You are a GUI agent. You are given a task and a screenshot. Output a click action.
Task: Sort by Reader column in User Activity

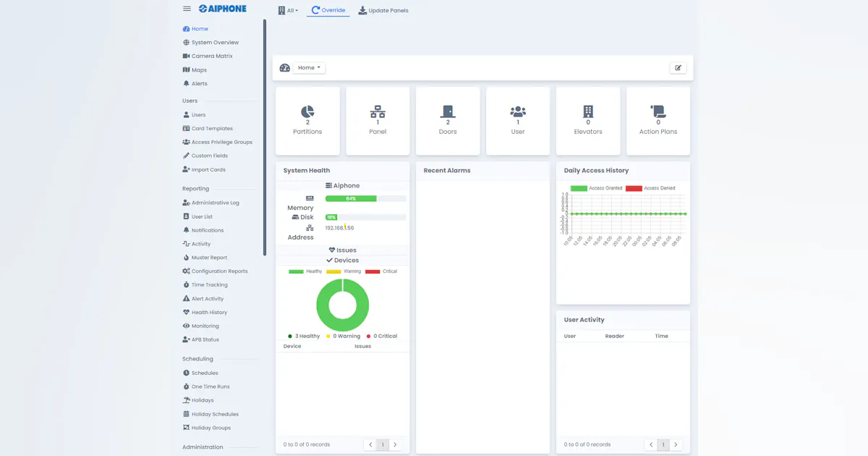pyautogui.click(x=614, y=337)
